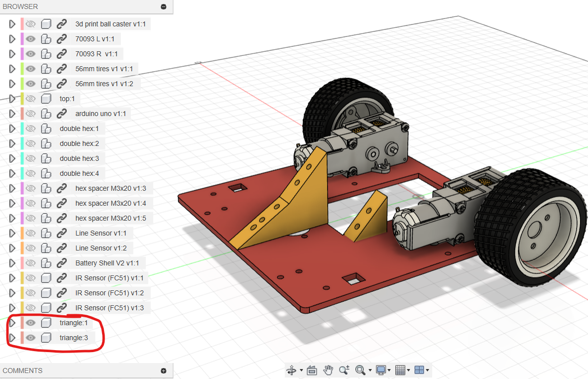Click link icon of arduino uno v1:1
588x379 pixels.
[x=62, y=114]
